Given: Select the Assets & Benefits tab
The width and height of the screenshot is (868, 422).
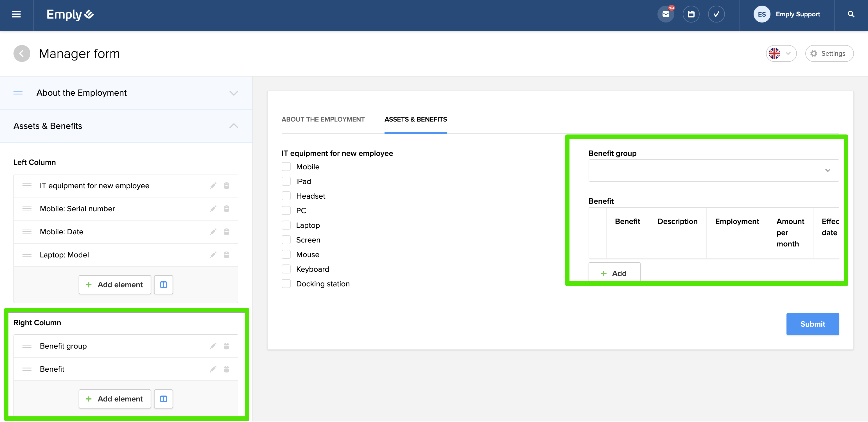Looking at the screenshot, I should pos(415,119).
